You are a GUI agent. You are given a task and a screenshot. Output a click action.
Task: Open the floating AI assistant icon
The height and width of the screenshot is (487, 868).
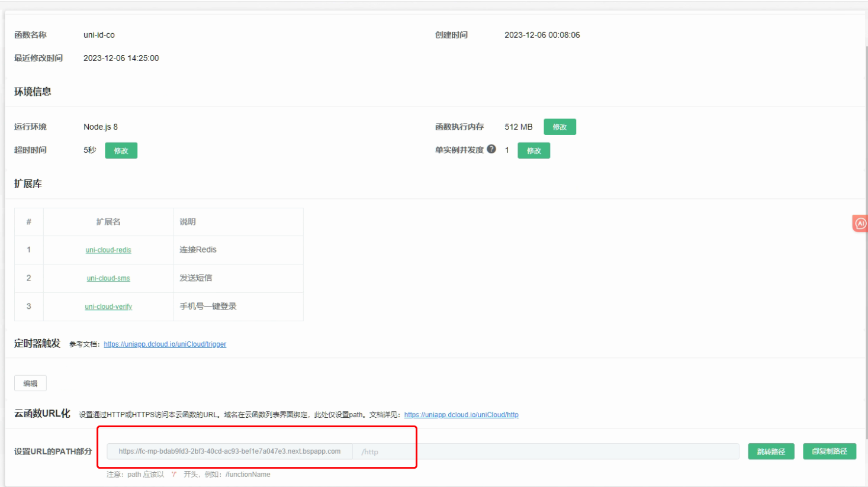860,223
